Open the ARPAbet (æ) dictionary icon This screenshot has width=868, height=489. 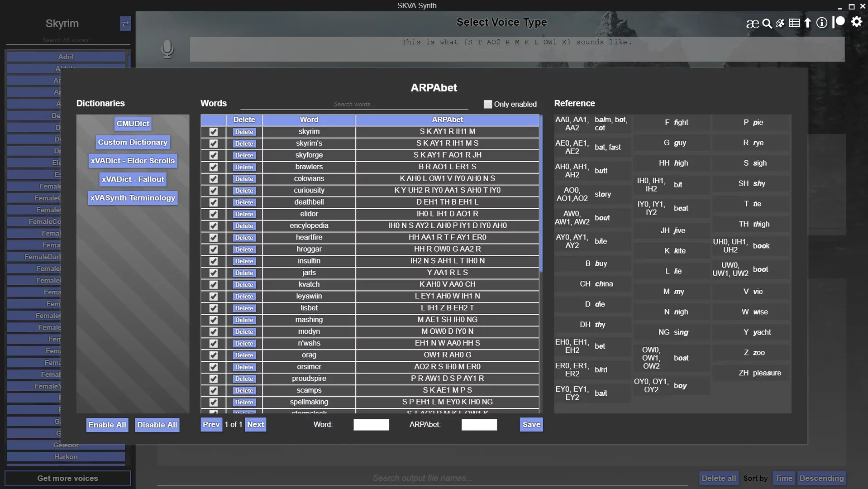point(752,24)
